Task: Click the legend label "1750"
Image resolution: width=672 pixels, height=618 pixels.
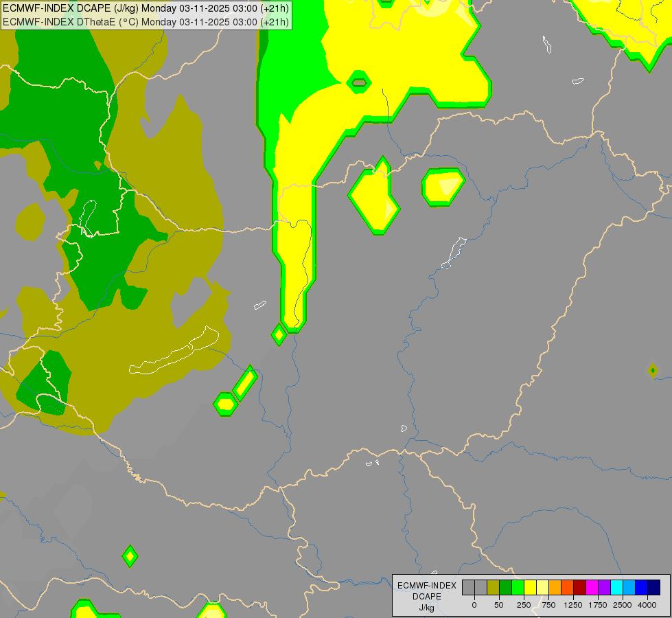Action: (598, 605)
